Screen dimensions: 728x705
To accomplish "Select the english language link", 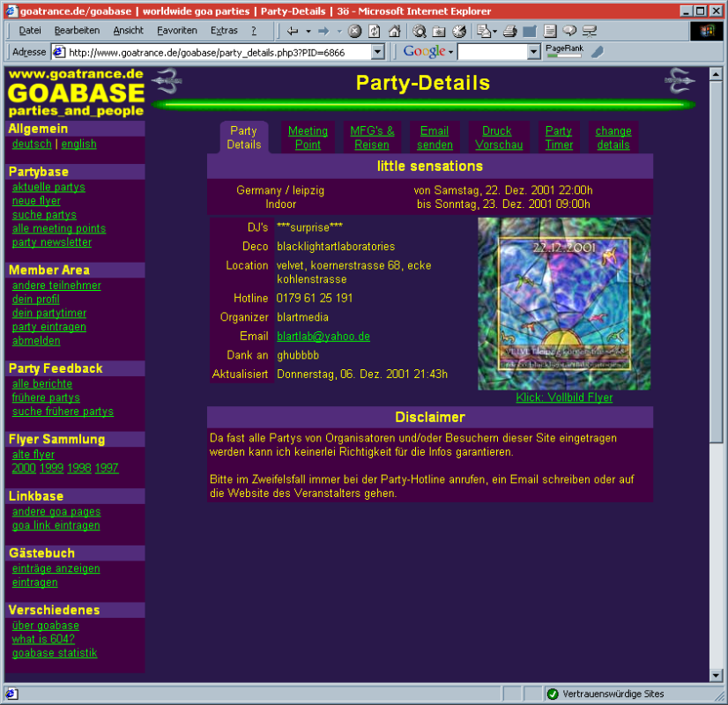I will (x=78, y=144).
